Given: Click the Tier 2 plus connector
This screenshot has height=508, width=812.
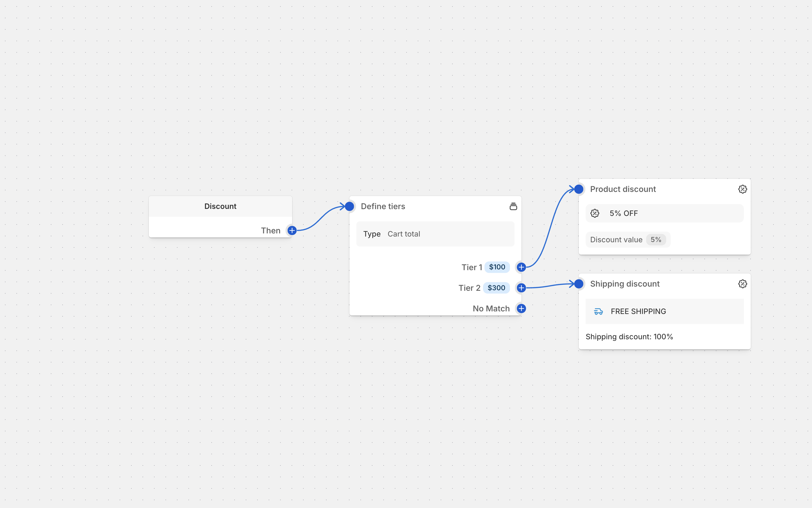Looking at the screenshot, I should (521, 288).
